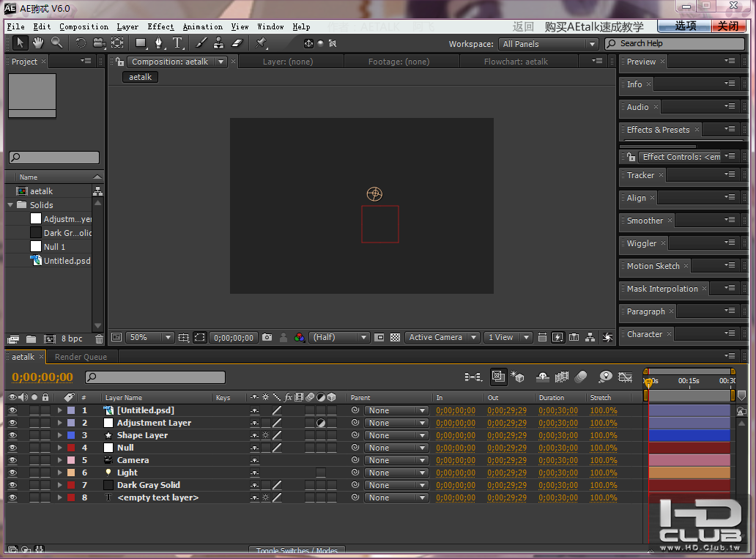
Task: Select the Pen tool
Action: tap(159, 43)
